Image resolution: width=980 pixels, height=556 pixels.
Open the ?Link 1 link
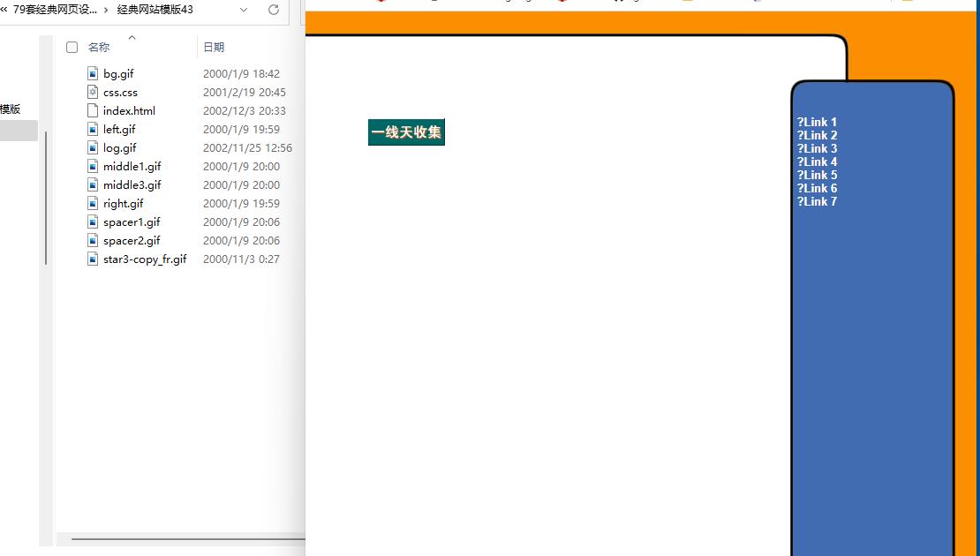(x=817, y=122)
